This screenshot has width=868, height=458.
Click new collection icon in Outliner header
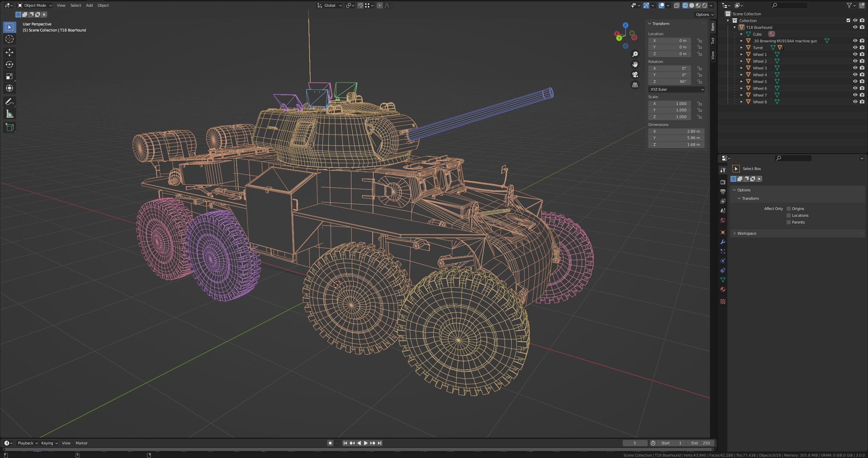tap(862, 5)
